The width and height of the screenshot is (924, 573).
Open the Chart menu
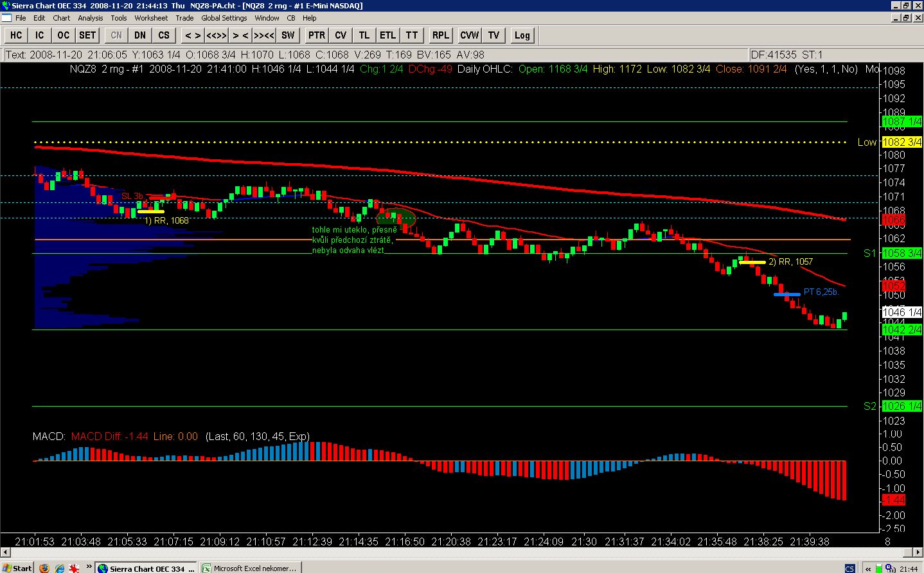(x=62, y=18)
